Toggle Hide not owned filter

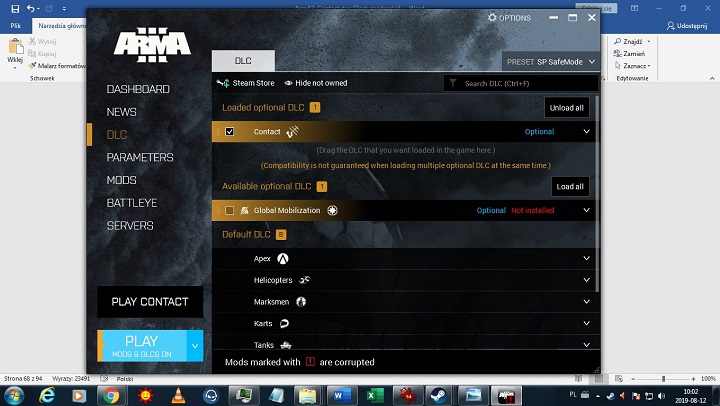(315, 84)
